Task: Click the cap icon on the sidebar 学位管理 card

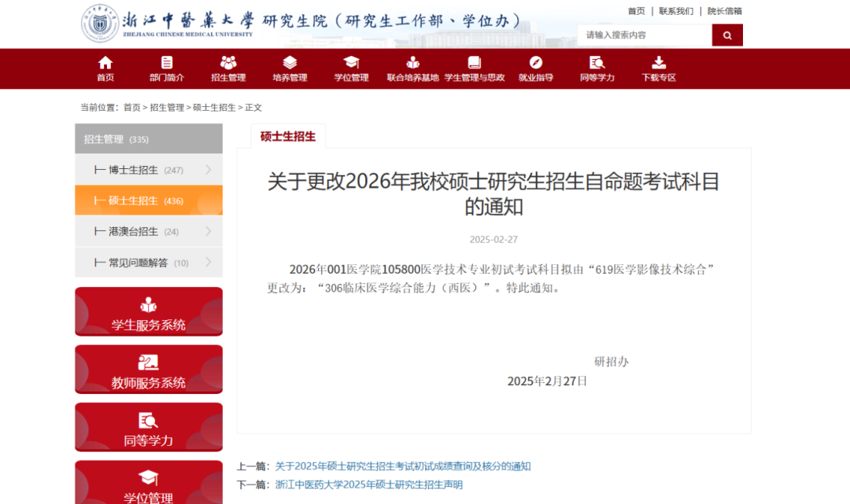Action: pos(149,478)
